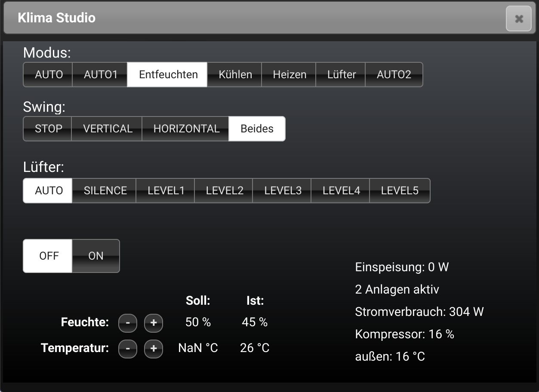Set swing to STOP
Screen dimensions: 539x392
48,129
